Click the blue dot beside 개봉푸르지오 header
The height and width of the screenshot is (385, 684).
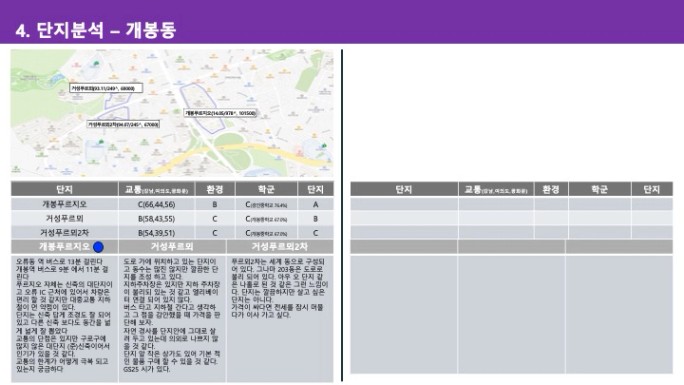[x=99, y=247]
